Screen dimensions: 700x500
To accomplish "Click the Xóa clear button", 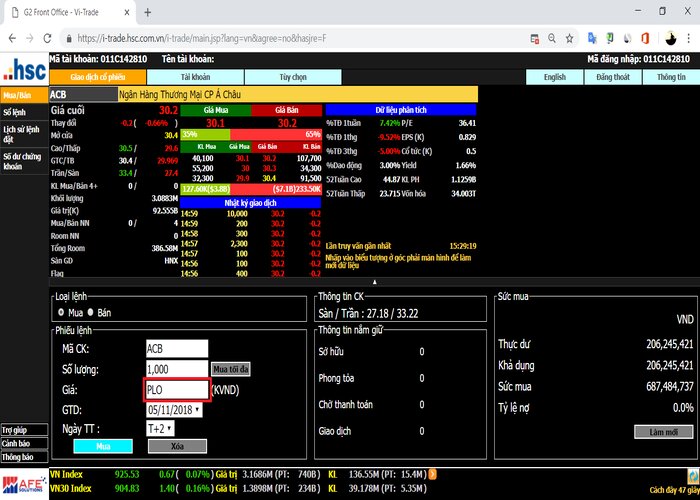I will click(177, 446).
